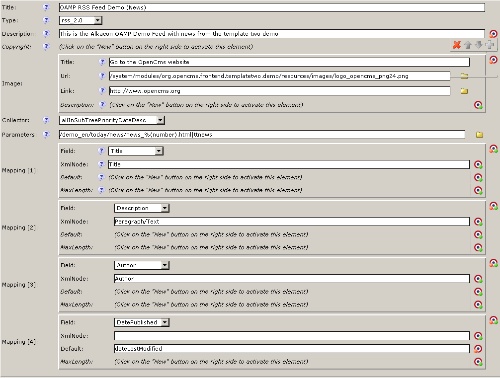Click target icon beside Mapping [1] XmlNode
This screenshot has height=378, width=500.
(478, 164)
